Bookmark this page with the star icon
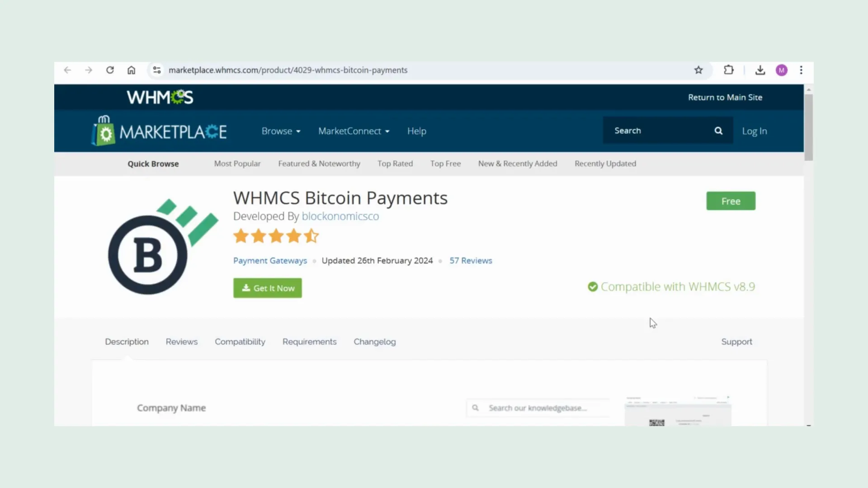The image size is (868, 488). (698, 70)
